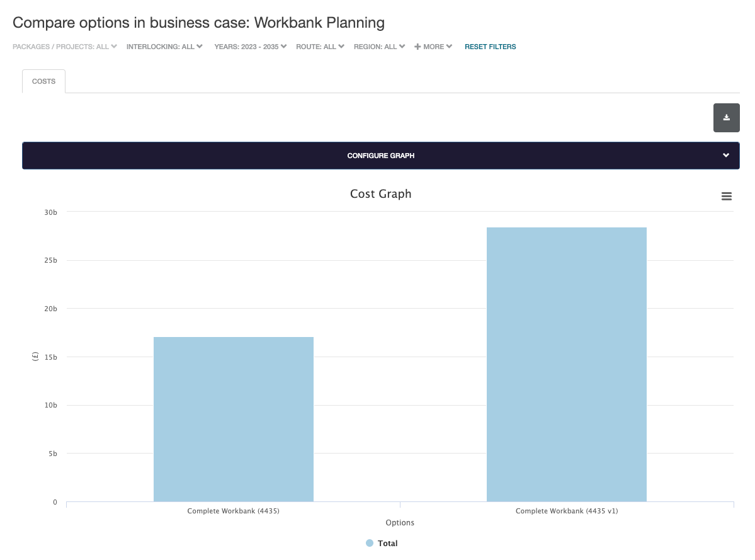Open the chart hamburger context menu
755x560 pixels.
coord(726,197)
